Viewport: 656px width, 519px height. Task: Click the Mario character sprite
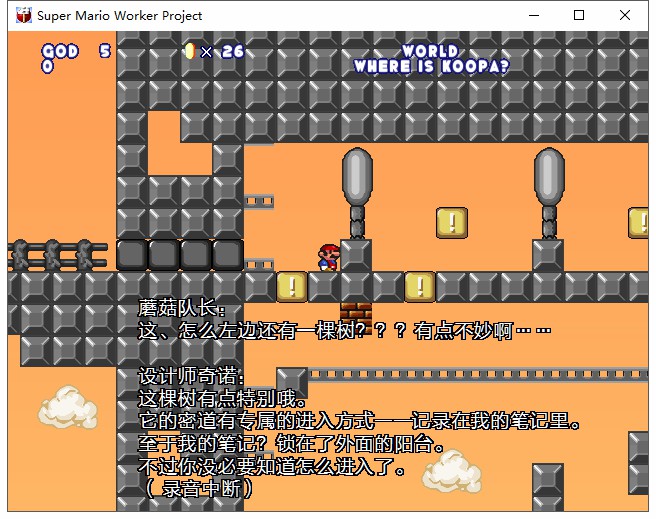[x=329, y=258]
